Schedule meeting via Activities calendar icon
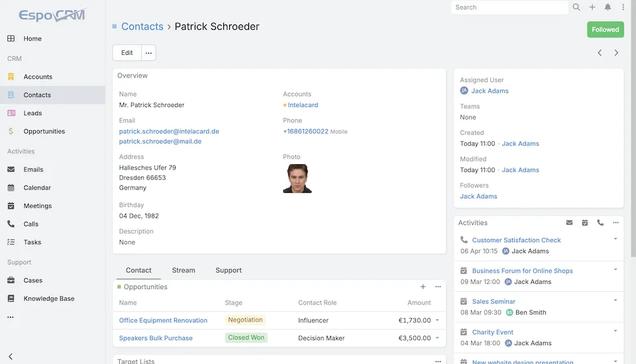636x364 pixels. [585, 223]
